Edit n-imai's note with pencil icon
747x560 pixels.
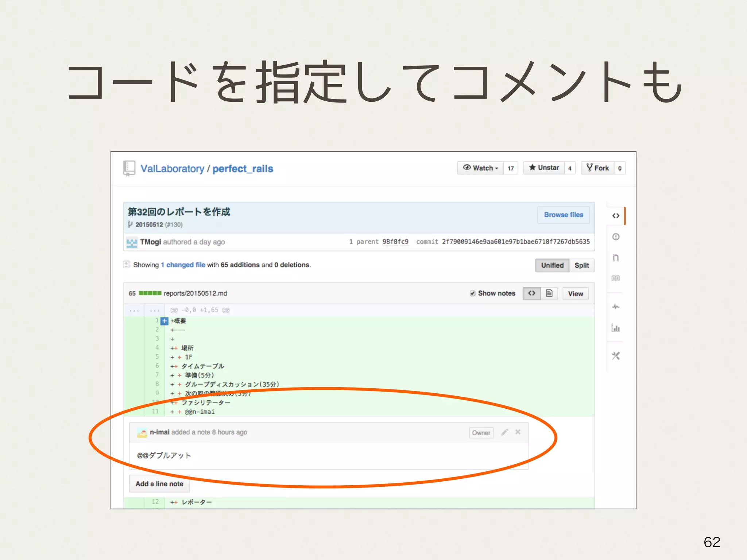(x=504, y=432)
